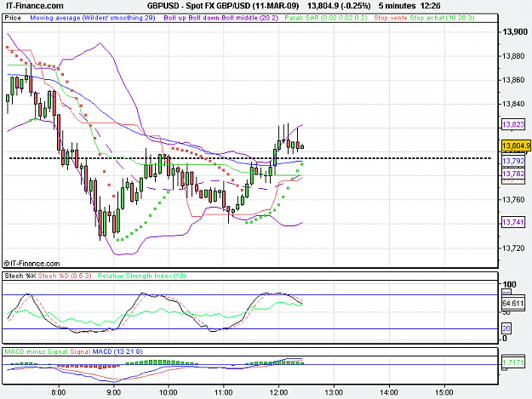
Task: Click the 13:00 time axis label
Action: point(334,392)
